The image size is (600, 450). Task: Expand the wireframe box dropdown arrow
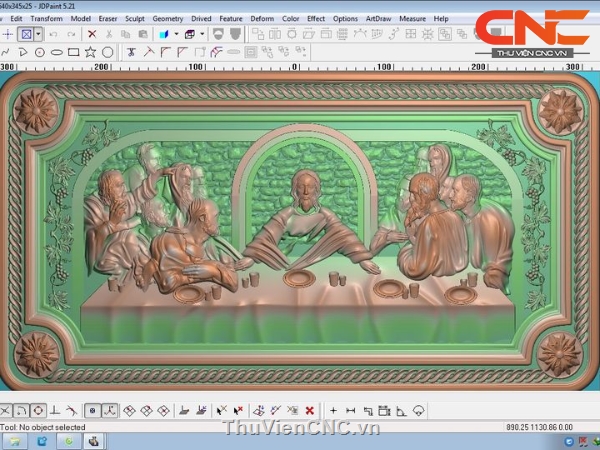(202, 34)
